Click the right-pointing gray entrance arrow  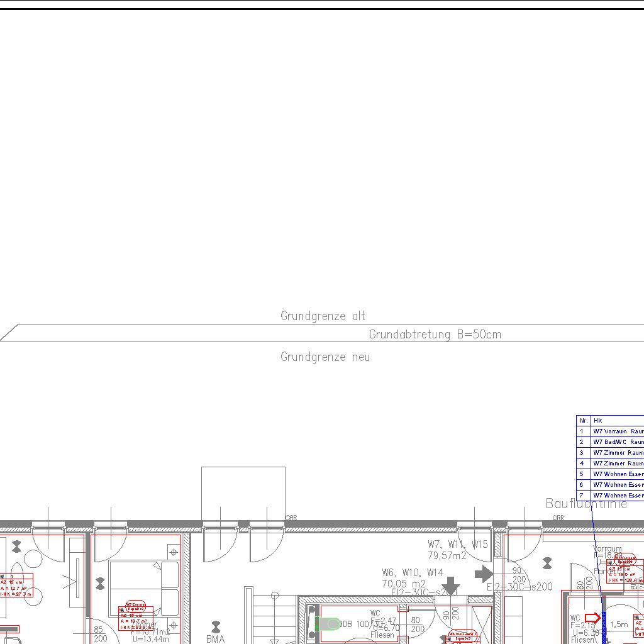(x=483, y=574)
